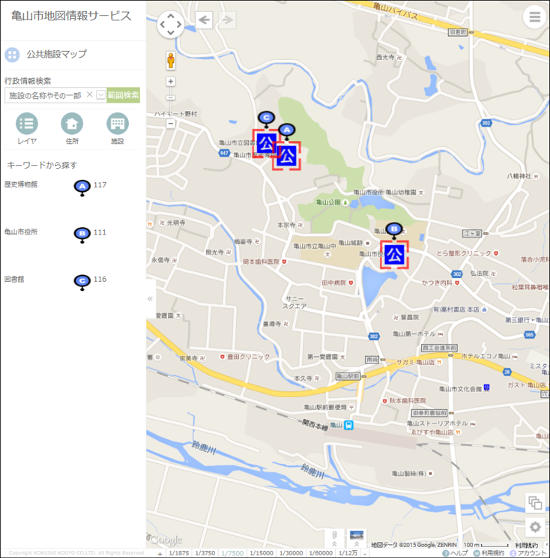Click the 亀山公園 park label

pos(328,202)
